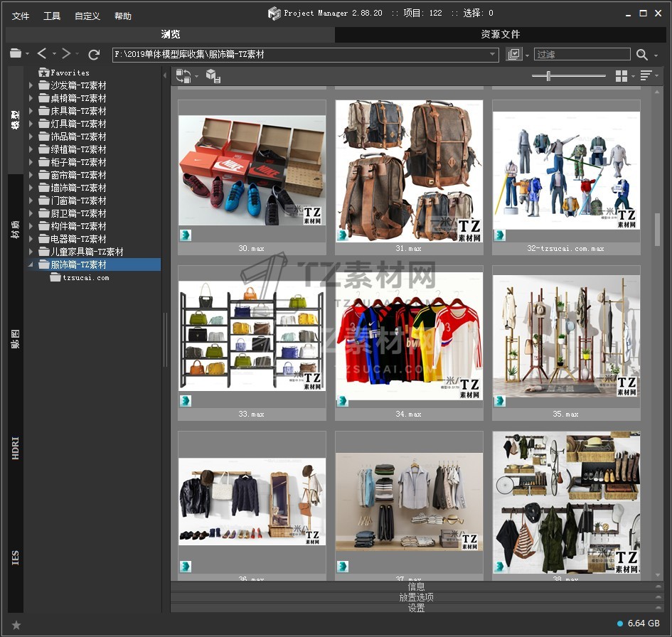Viewport: 672px width, 637px height.
Task: Select the HDRI side tab
Action: pyautogui.click(x=16, y=448)
